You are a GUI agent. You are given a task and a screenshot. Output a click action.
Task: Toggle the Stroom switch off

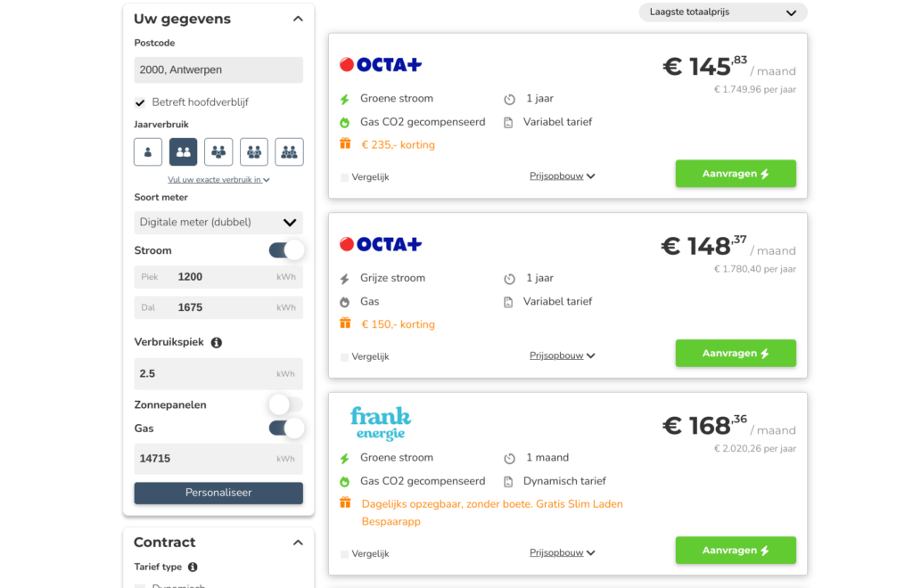(286, 250)
